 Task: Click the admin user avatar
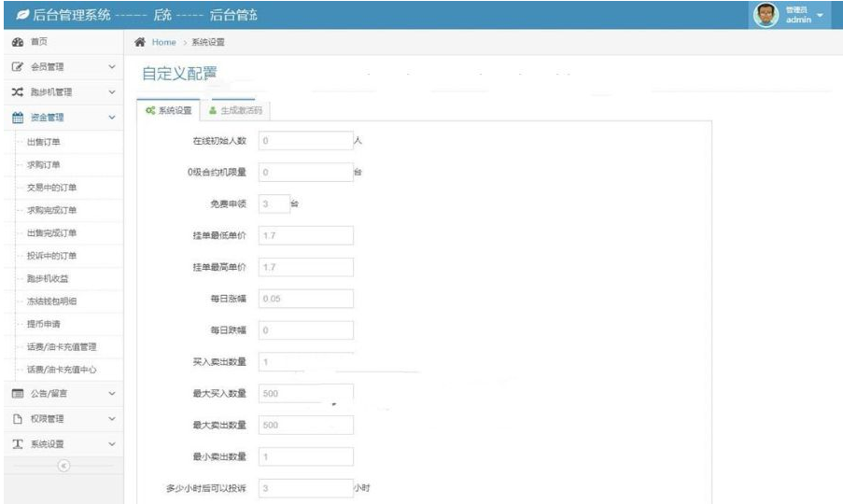[765, 16]
